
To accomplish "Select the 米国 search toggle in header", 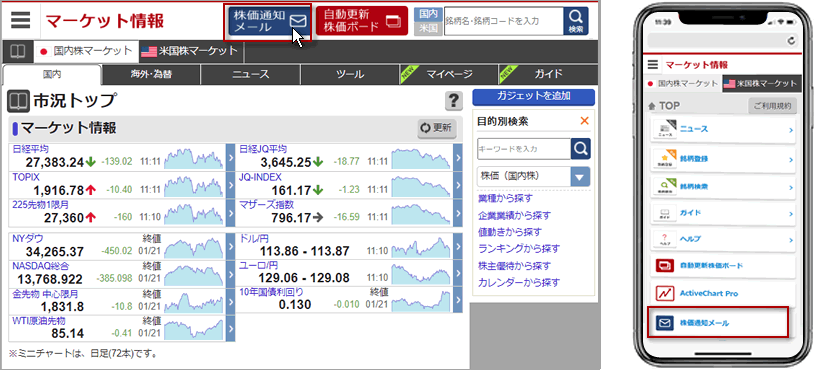I will coord(428,29).
